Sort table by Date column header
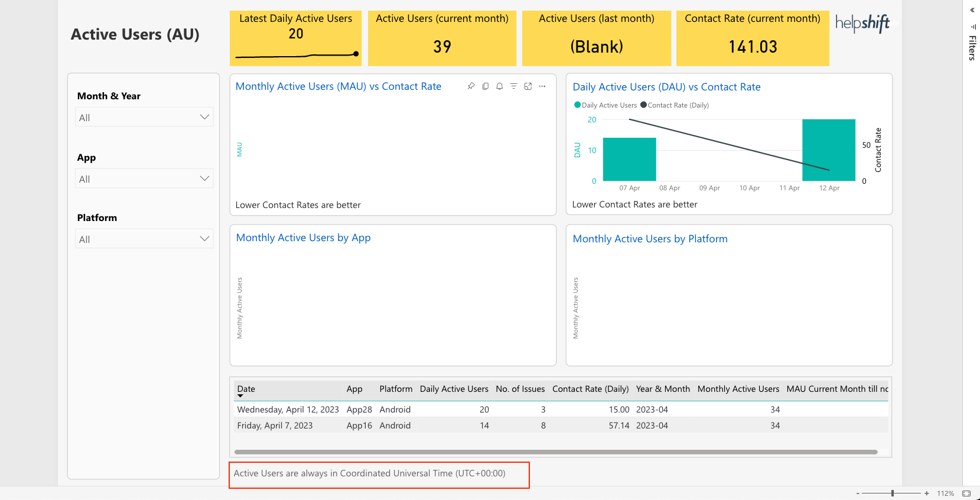Viewport: 980px width, 500px height. (246, 389)
